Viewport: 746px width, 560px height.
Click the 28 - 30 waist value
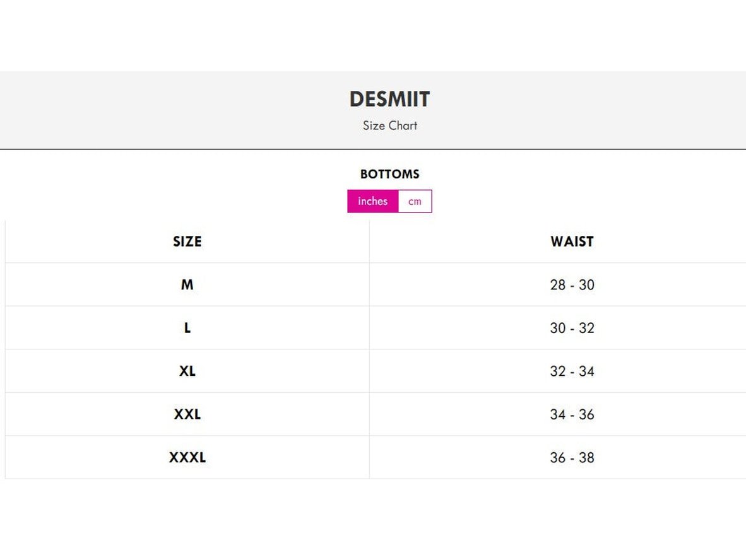tap(572, 285)
